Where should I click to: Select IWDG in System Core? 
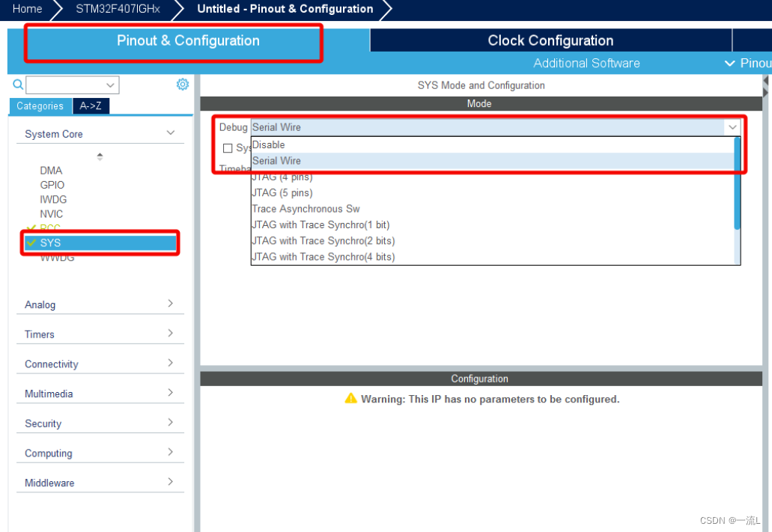point(53,199)
